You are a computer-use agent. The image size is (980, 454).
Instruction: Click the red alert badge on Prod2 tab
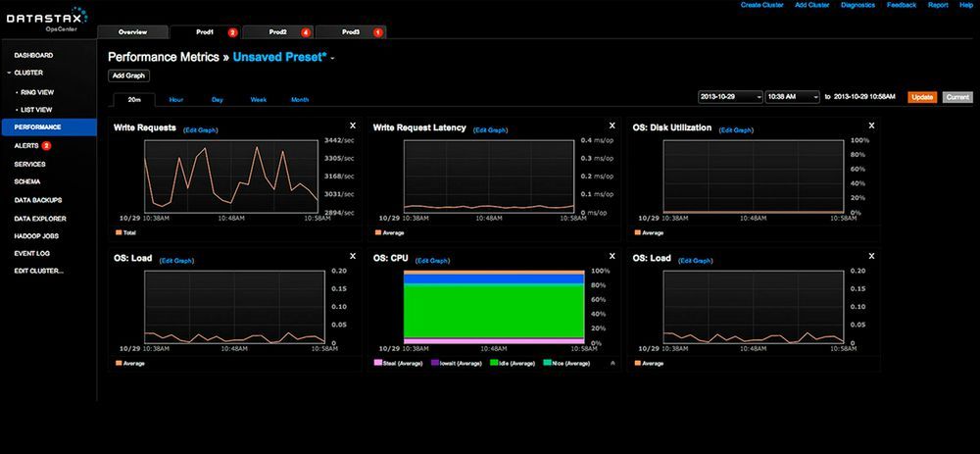(306, 32)
